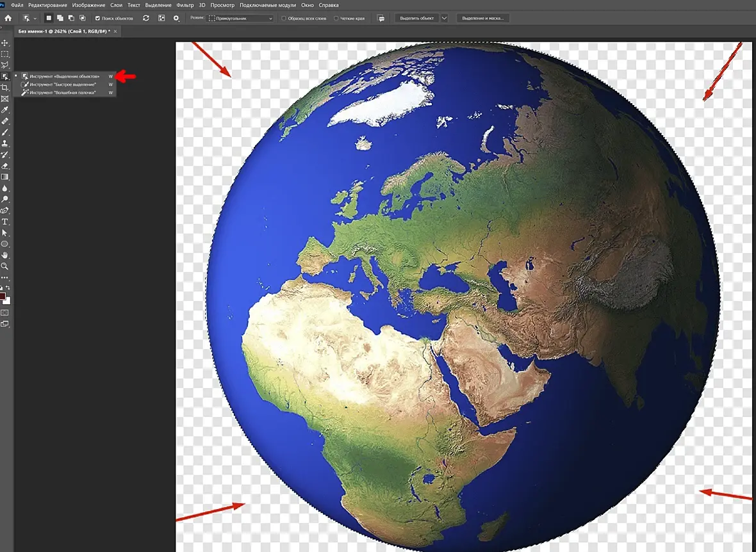Enable the 'Четкие края' checkbox
The height and width of the screenshot is (552, 756).
coord(336,19)
